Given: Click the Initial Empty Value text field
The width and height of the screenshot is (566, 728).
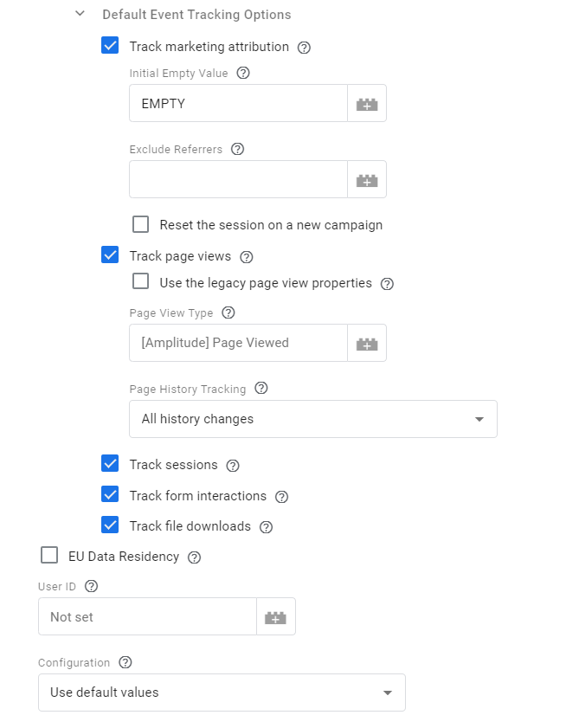Looking at the screenshot, I should click(238, 104).
